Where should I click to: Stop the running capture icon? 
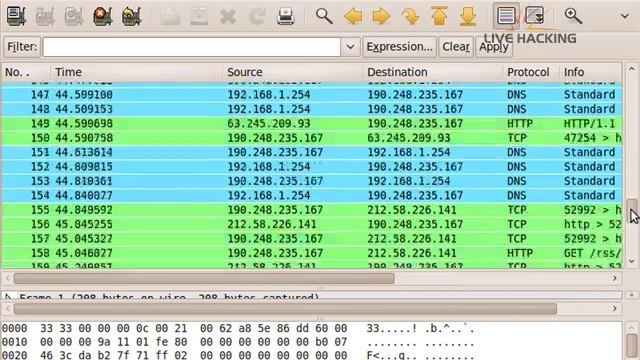coord(102,16)
